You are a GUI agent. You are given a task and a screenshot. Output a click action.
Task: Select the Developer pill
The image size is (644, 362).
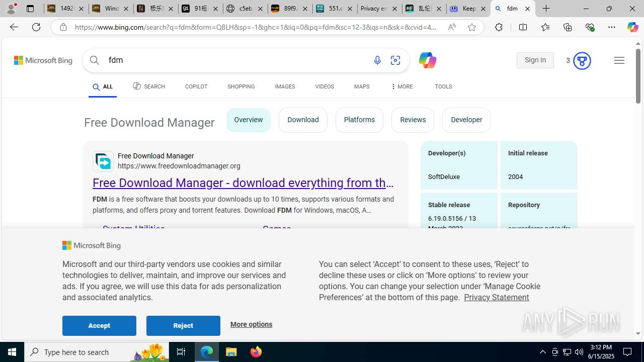coord(466,120)
